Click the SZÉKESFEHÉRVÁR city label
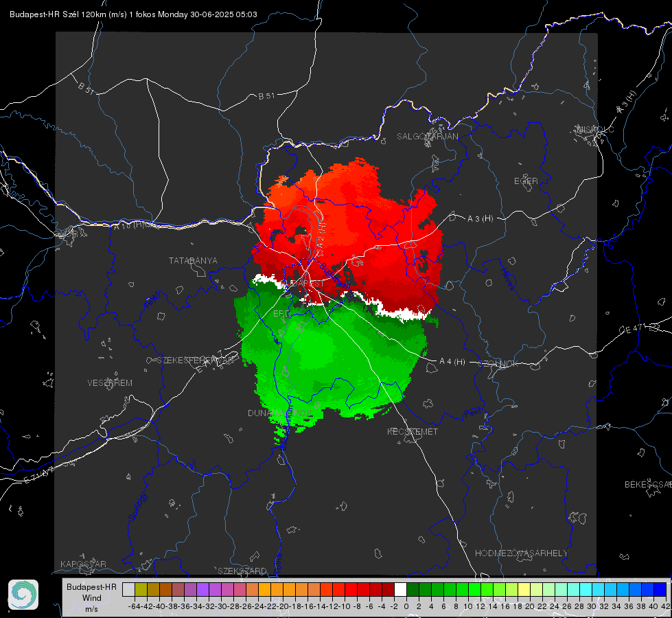This screenshot has height=618, width=672. point(197,360)
